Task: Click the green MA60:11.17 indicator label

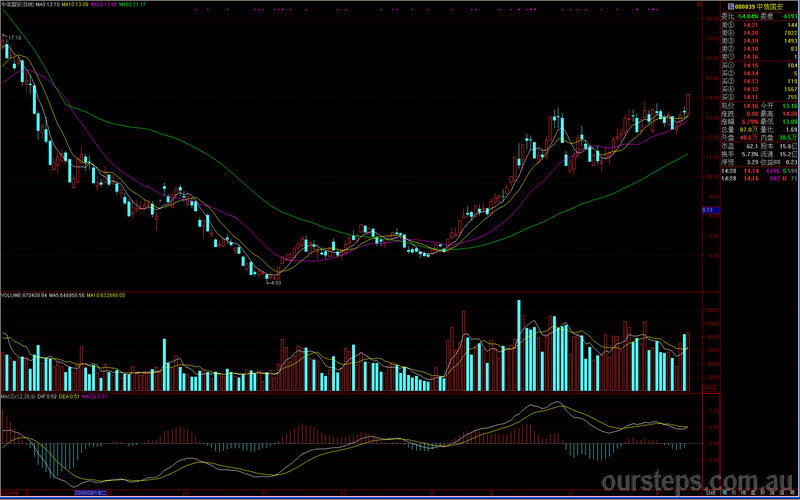Action: click(133, 5)
